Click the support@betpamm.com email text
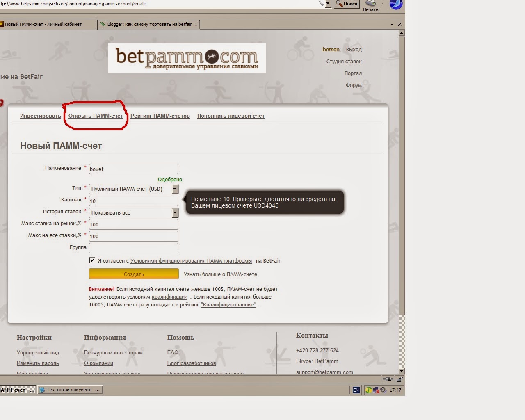The image size is (525, 420). [324, 372]
